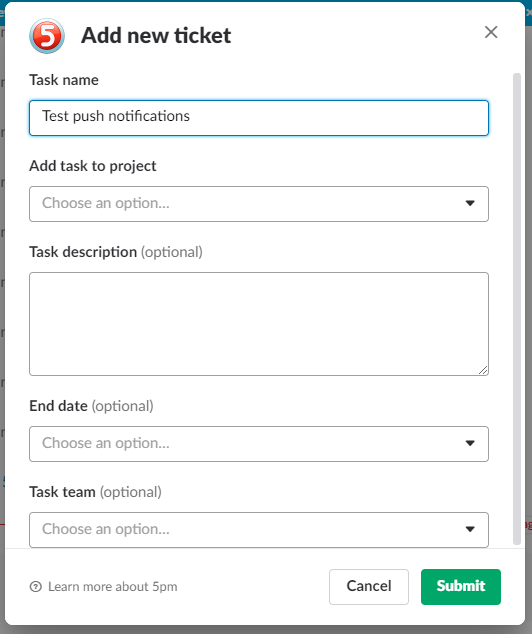Submit the new ticket
The height and width of the screenshot is (634, 532).
pyautogui.click(x=460, y=587)
